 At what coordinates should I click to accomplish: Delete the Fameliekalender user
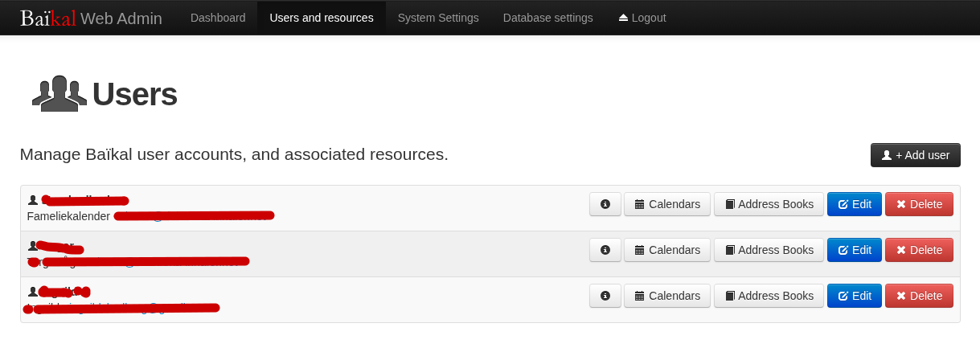click(x=919, y=204)
